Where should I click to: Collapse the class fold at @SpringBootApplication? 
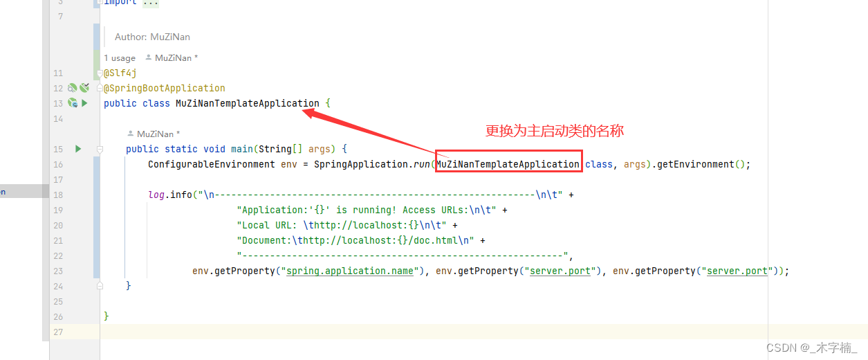100,88
